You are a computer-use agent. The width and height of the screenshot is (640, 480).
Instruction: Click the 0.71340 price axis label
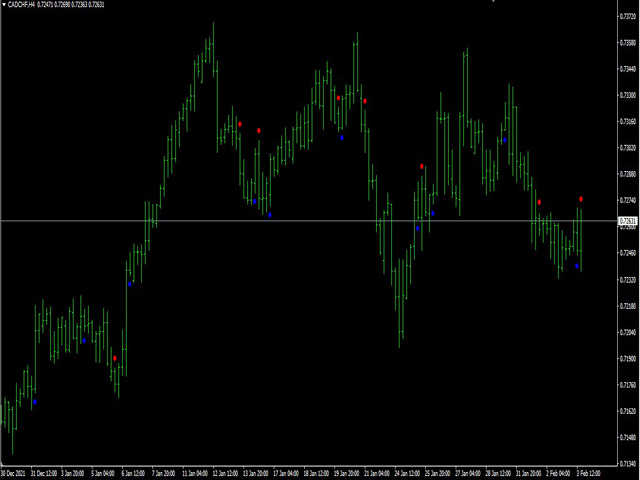pyautogui.click(x=628, y=463)
